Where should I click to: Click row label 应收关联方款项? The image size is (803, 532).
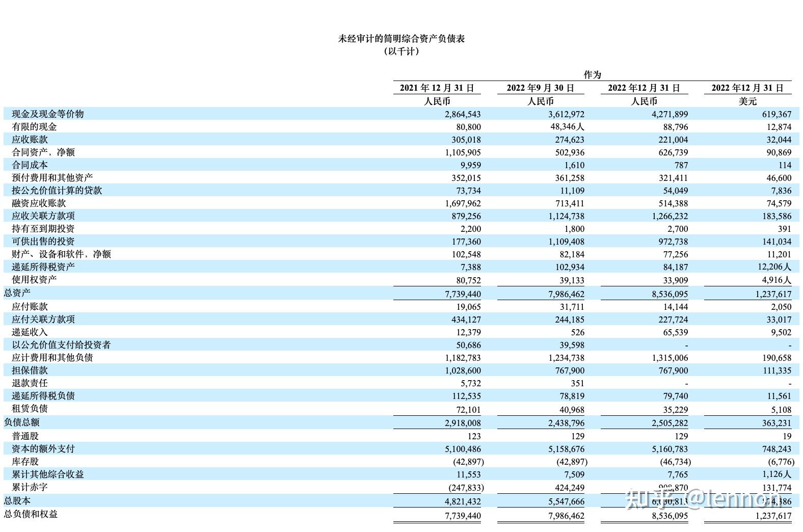[x=43, y=216]
